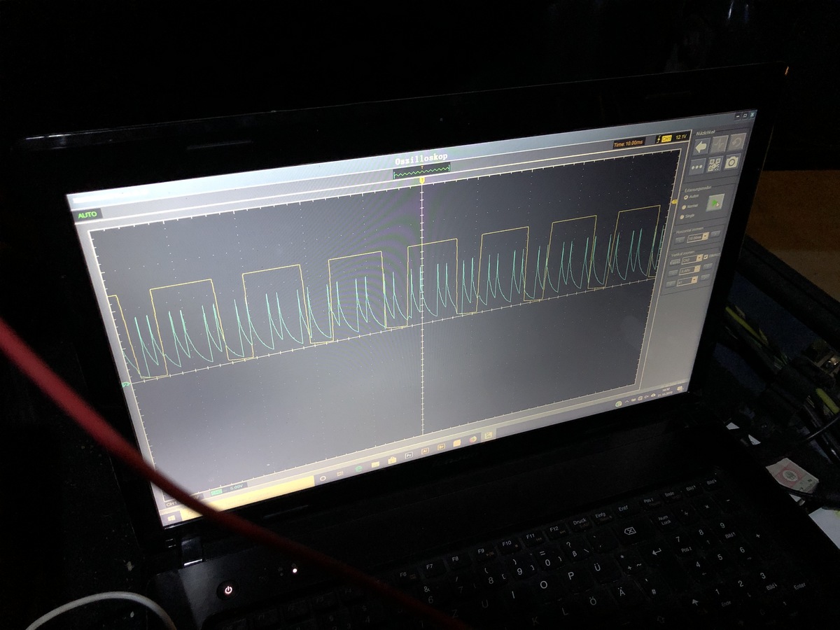Open Task View icon in taskbar

(339, 473)
